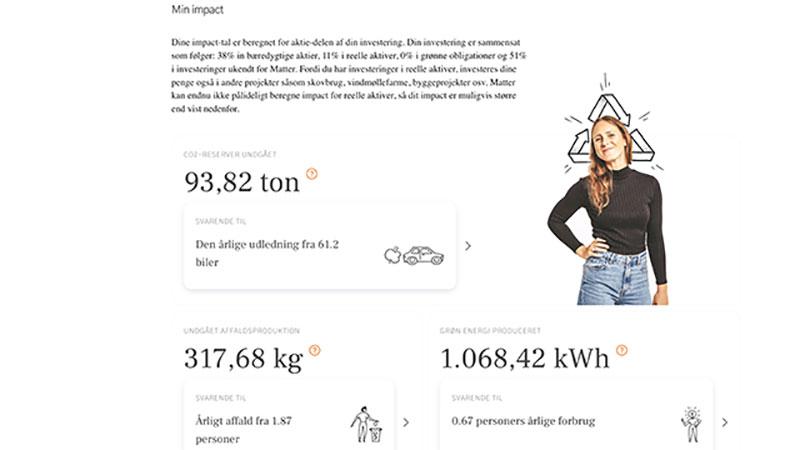Click the car illustration icon
The image size is (800, 450).
[423, 256]
